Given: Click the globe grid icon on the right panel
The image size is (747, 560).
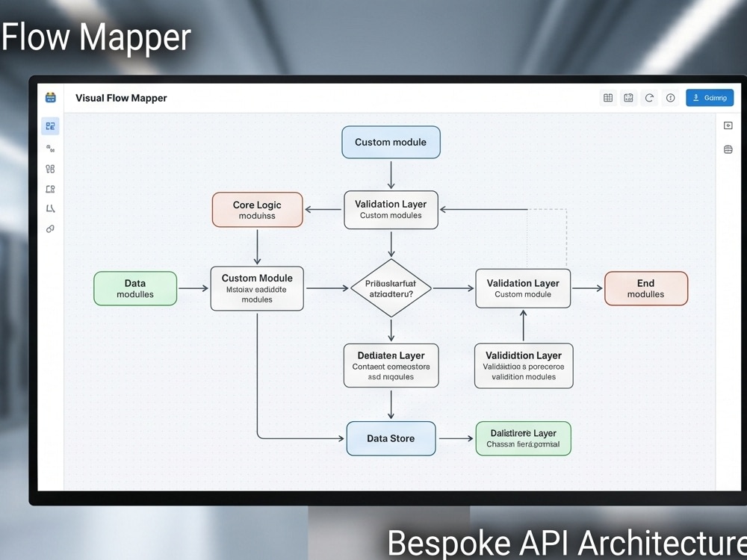Looking at the screenshot, I should (x=728, y=149).
